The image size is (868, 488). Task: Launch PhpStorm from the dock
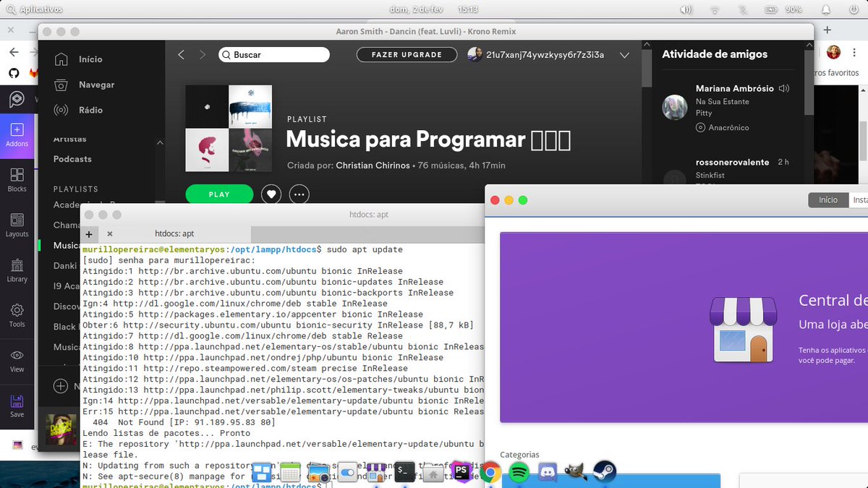click(x=461, y=472)
